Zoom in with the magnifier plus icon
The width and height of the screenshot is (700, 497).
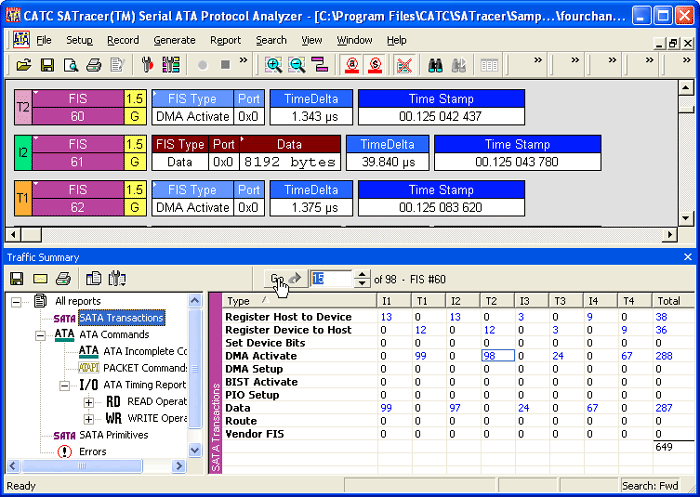273,65
